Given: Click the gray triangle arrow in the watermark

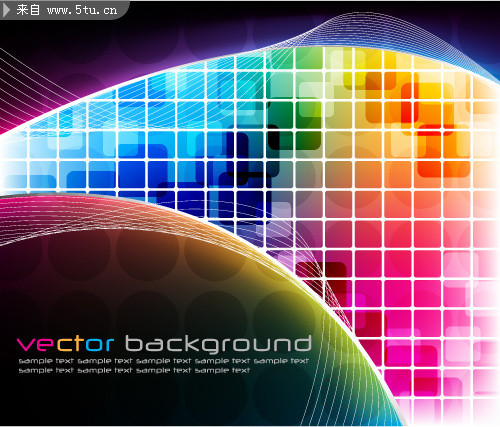Looking at the screenshot, I should point(6,10).
